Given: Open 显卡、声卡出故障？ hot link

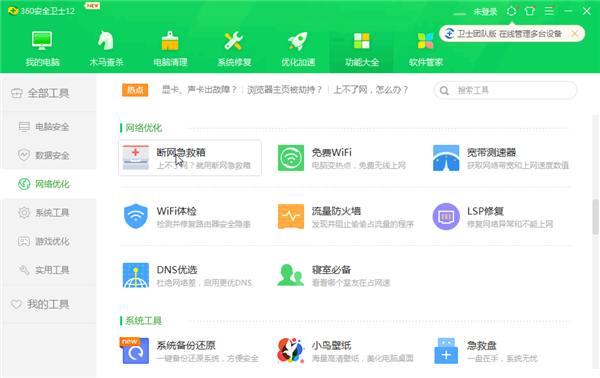Looking at the screenshot, I should (x=199, y=90).
